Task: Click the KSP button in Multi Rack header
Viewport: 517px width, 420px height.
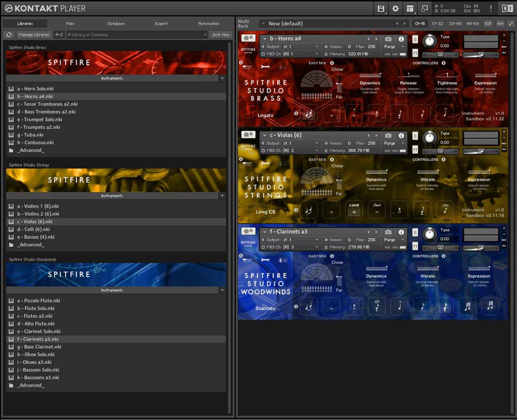Action: [x=488, y=23]
